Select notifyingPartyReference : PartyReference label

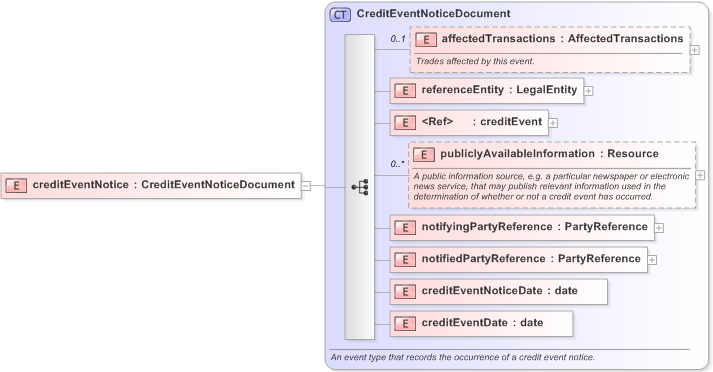click(535, 226)
